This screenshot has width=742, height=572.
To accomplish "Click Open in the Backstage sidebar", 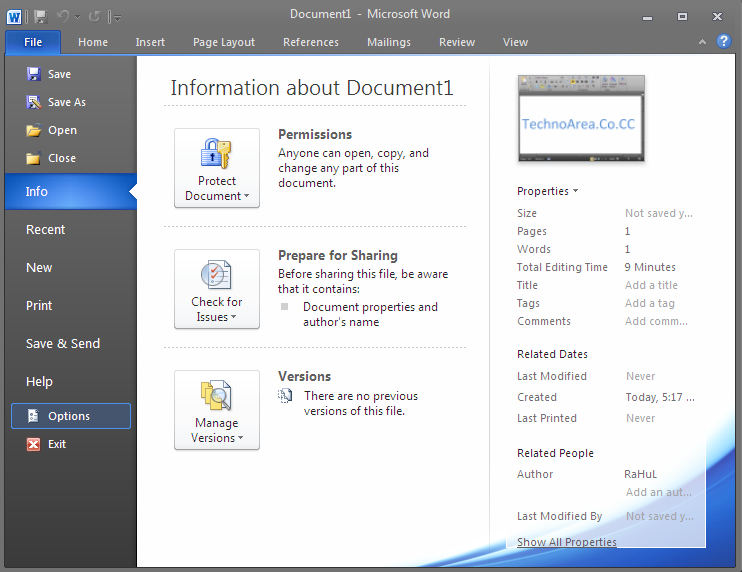I will (52, 130).
